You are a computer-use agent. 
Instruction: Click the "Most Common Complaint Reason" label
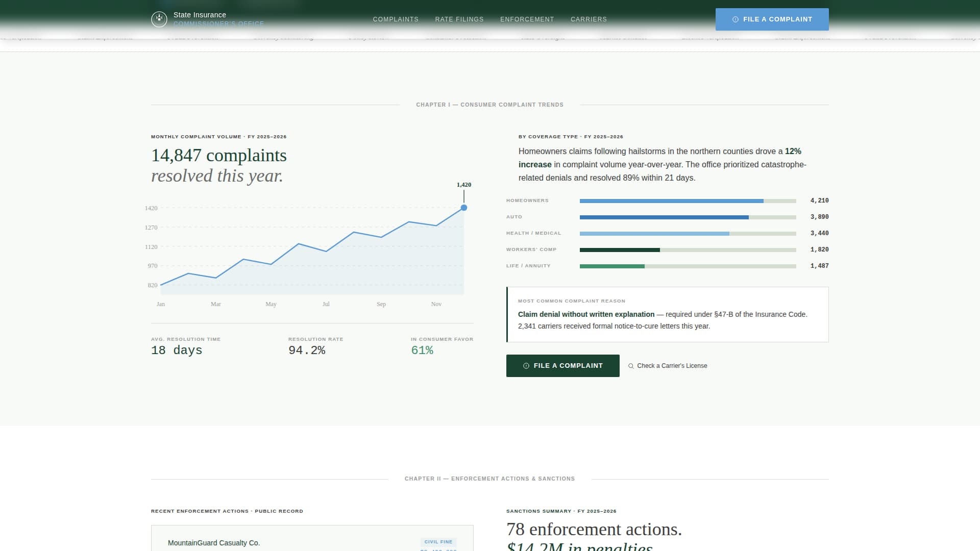pos(572,301)
